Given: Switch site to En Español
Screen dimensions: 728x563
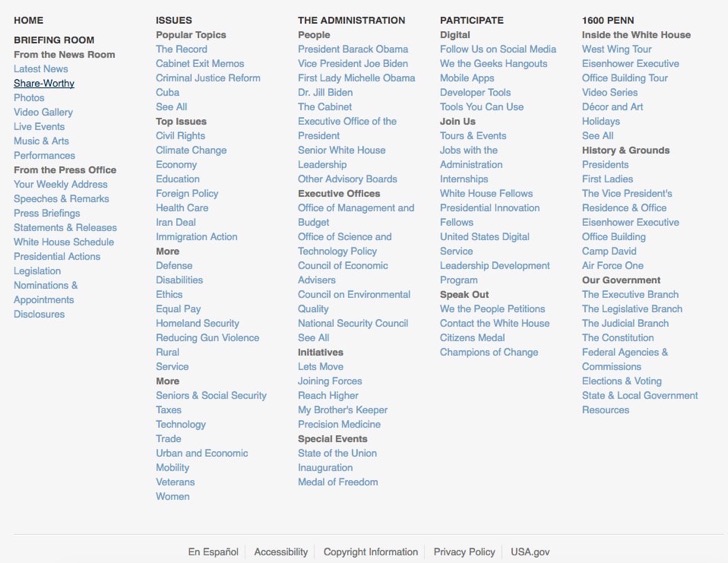Looking at the screenshot, I should coord(213,552).
